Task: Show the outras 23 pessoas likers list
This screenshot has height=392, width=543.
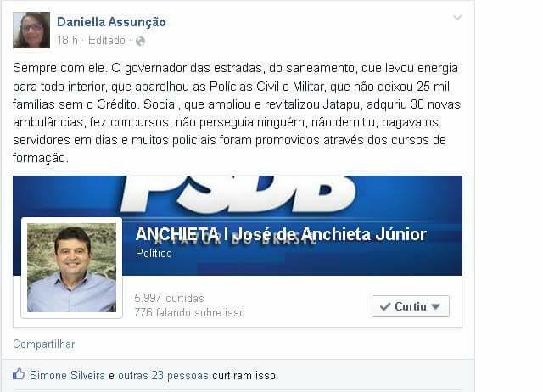Action: point(163,375)
